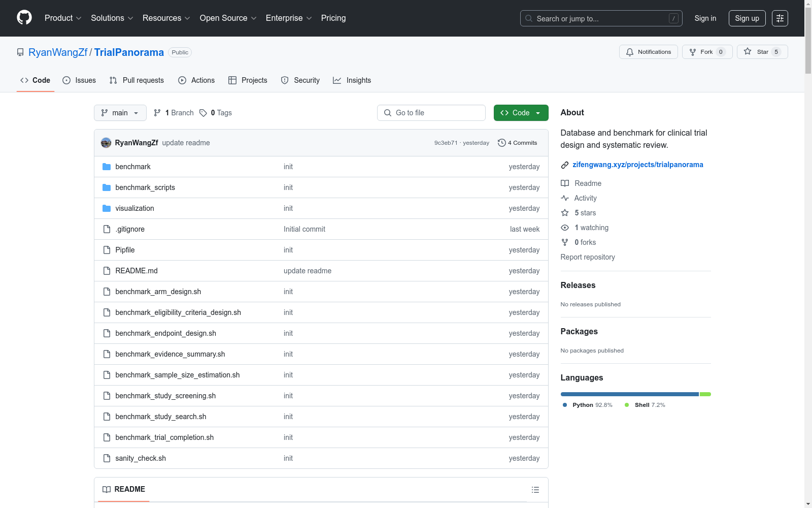This screenshot has width=812, height=508.
Task: Open the benchmark_trial_completion.sh file
Action: (164, 437)
